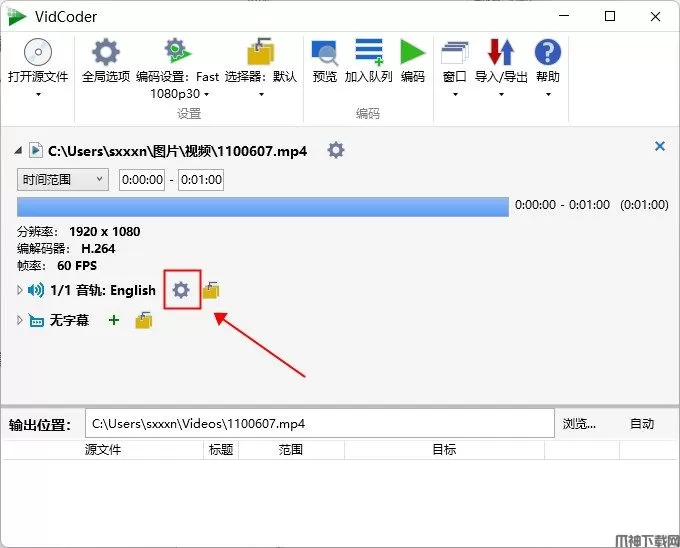Open the 窗口 windows menu icon

pyautogui.click(x=454, y=53)
